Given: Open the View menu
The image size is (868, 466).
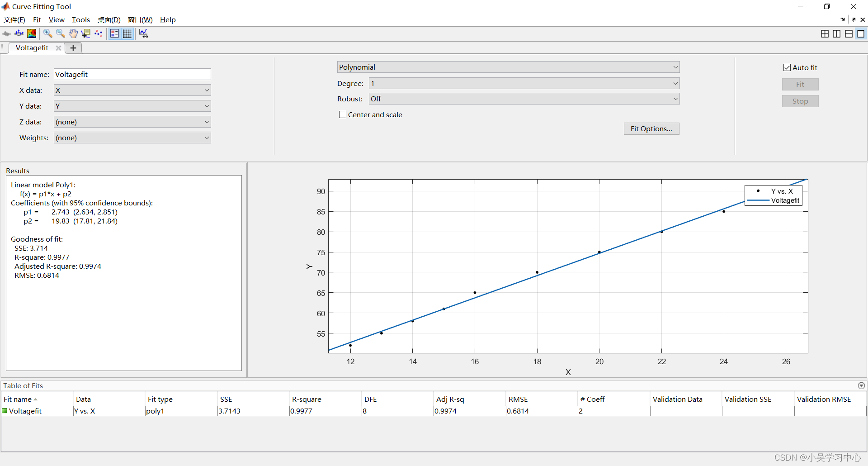Looking at the screenshot, I should coord(57,20).
